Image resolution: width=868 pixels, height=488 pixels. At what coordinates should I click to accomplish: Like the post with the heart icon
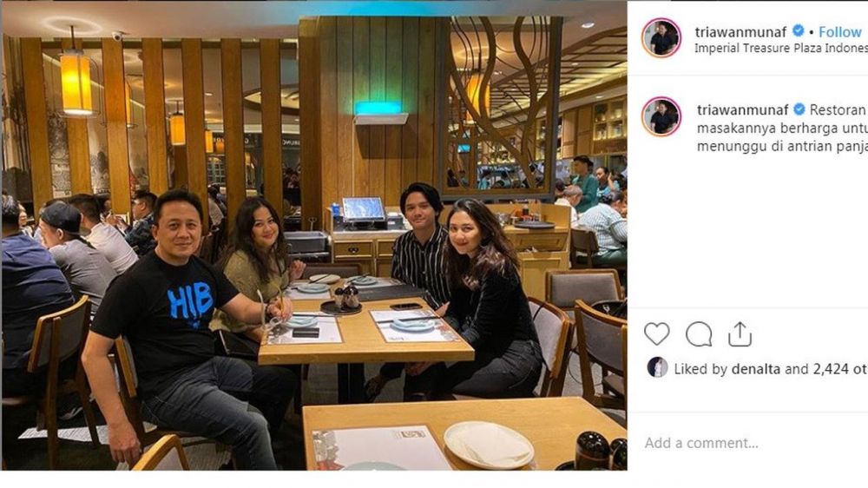tap(656, 334)
